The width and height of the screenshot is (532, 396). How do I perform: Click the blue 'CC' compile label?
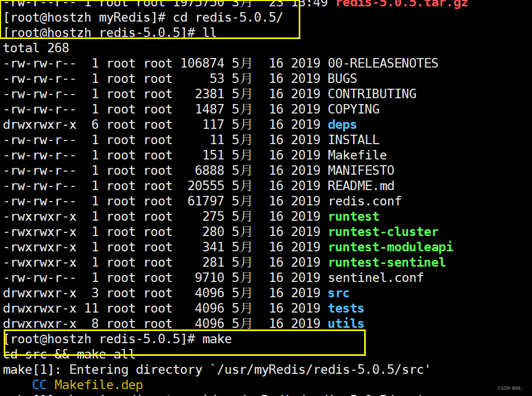click(40, 385)
